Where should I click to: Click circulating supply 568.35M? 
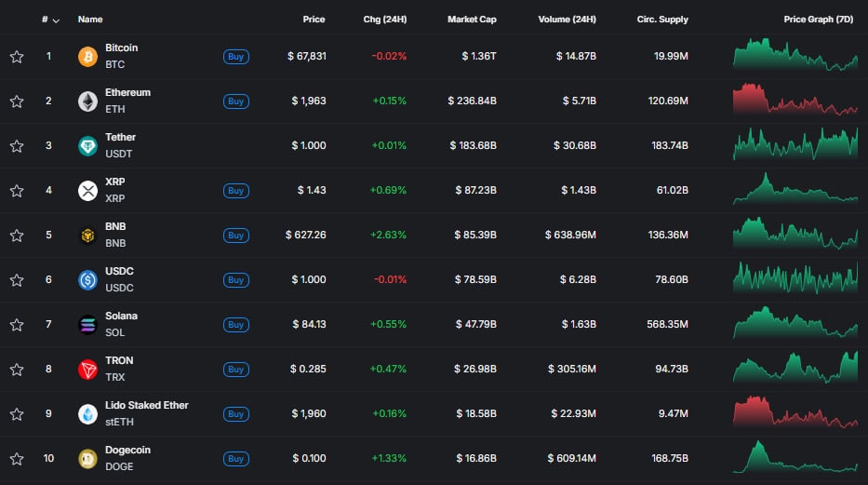(668, 325)
